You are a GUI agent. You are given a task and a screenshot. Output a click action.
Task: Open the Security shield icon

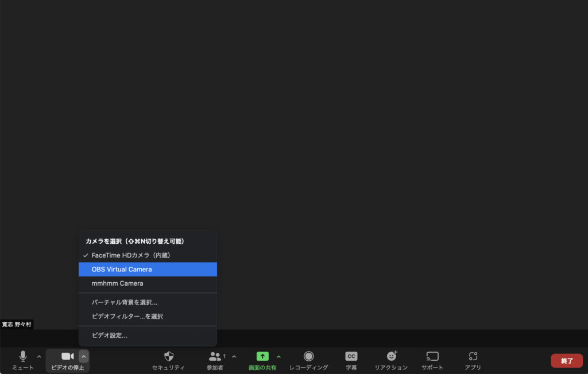169,356
